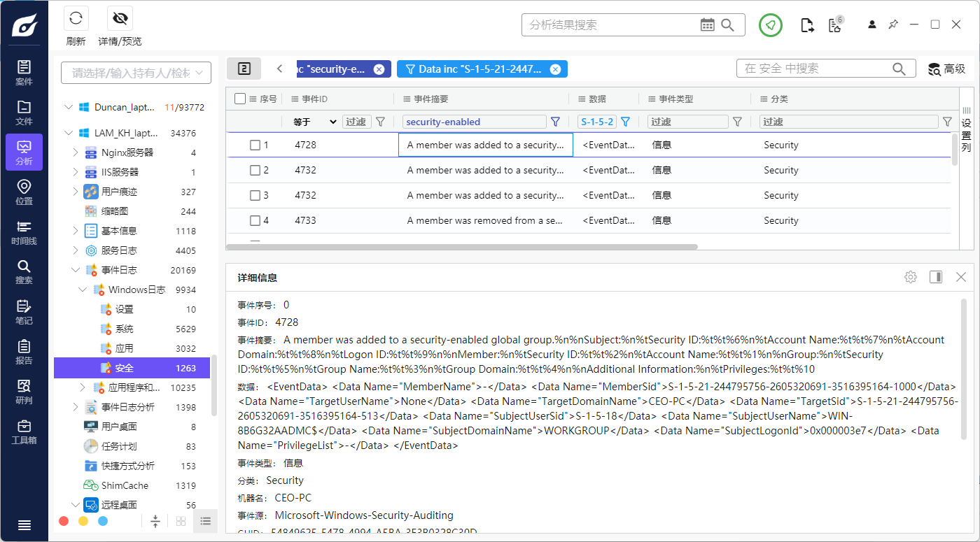Open the hamburger menu at sidebar bottom
The height and width of the screenshot is (542, 980).
click(x=24, y=525)
